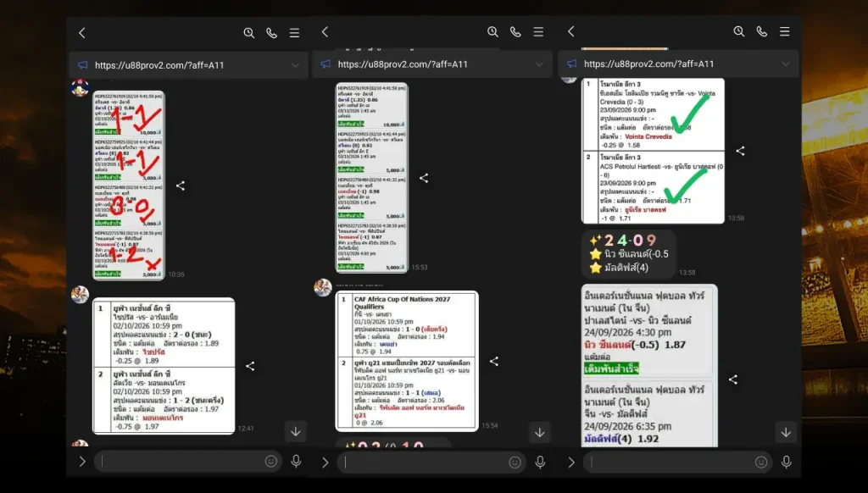Open the unmarked bet slip thumbnail
Screen dimensions: 868x493
[372, 178]
